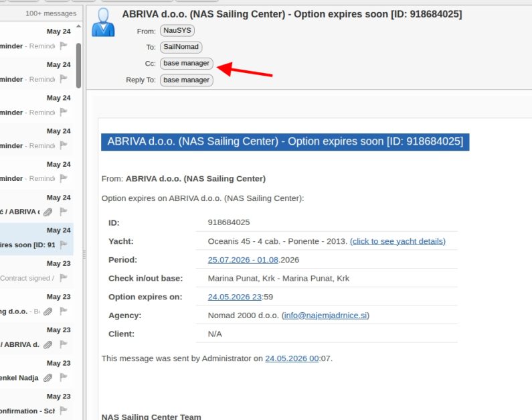The width and height of the screenshot is (532, 420).
Task: Flag the May 24 ABRIVA message with attachment
Action: (64, 212)
